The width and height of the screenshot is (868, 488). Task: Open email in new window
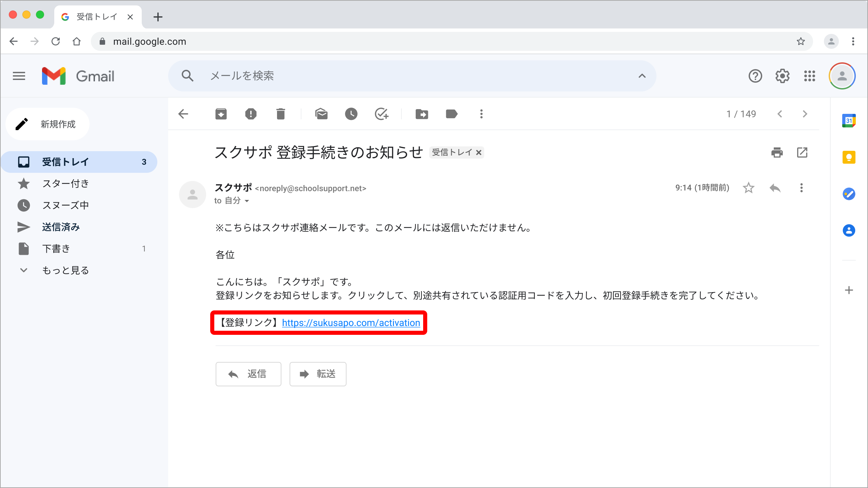802,152
